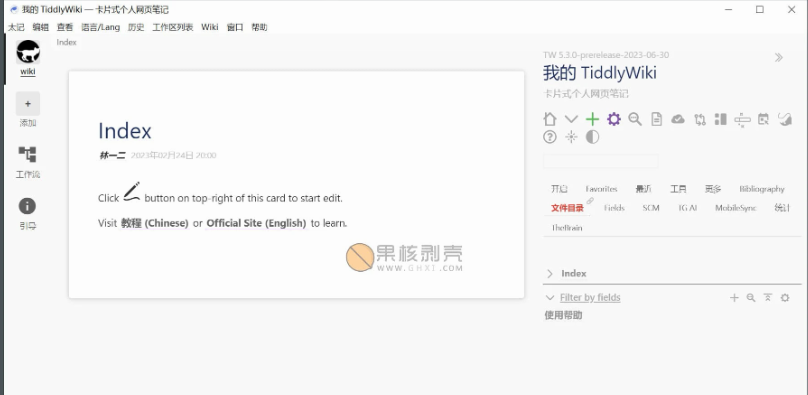
Task: Switch to the 更多 sidebar tab
Action: (713, 189)
